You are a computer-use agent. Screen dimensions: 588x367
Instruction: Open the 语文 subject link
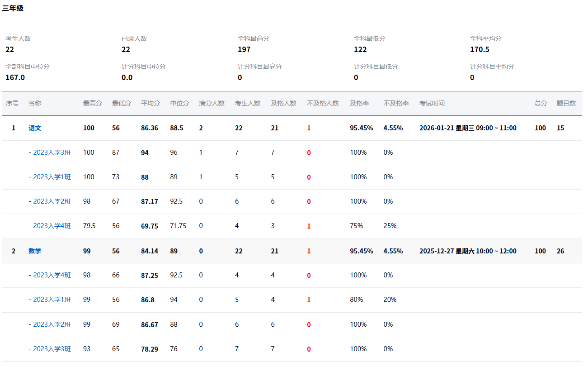click(35, 128)
